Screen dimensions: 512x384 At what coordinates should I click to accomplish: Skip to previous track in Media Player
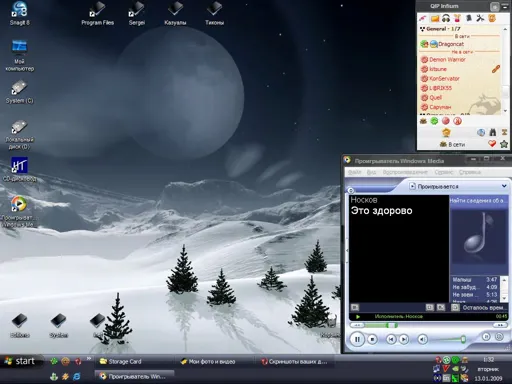click(391, 339)
